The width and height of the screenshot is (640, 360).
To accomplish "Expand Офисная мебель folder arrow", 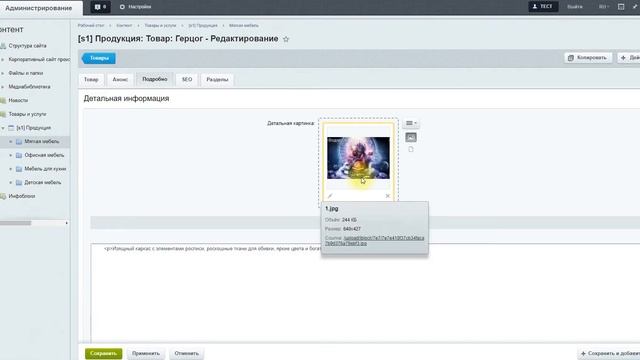I will [x=11, y=155].
